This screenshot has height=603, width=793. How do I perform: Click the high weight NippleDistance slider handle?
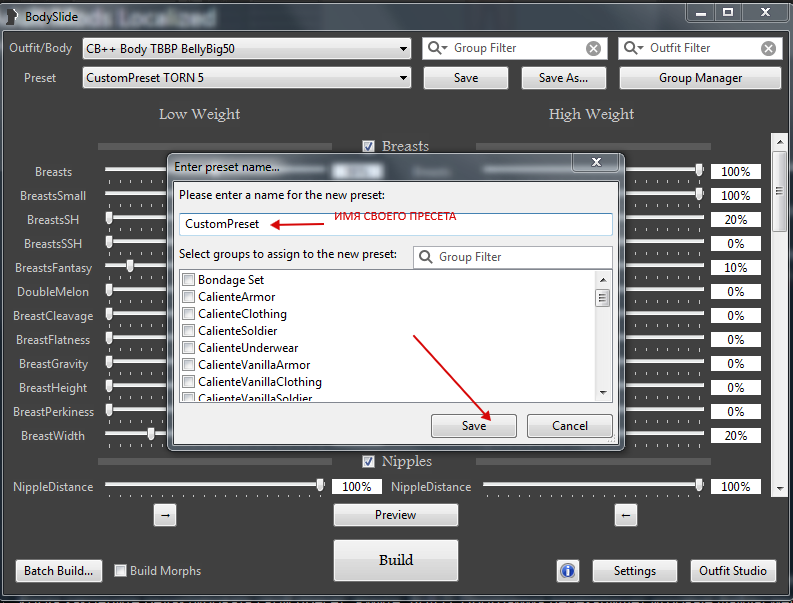coord(699,485)
